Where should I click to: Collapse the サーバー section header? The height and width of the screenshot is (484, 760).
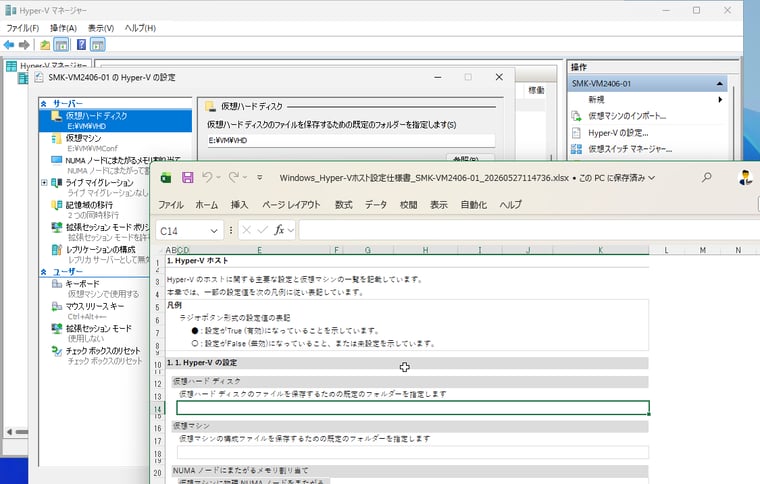(x=44, y=104)
